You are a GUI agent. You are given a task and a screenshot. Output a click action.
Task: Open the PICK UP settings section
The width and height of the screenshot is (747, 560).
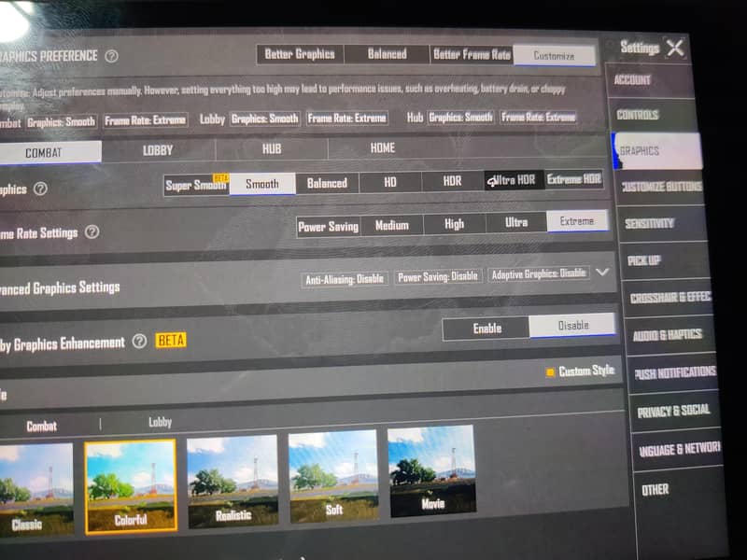666,260
